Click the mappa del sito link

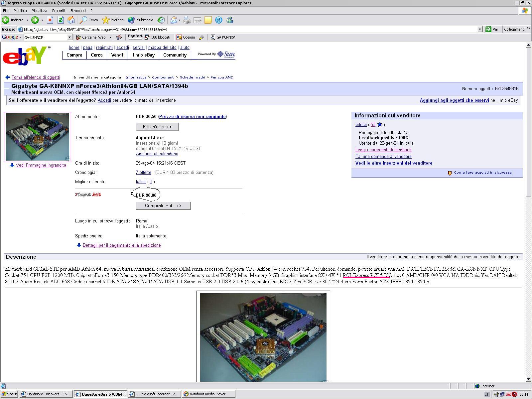click(x=162, y=48)
